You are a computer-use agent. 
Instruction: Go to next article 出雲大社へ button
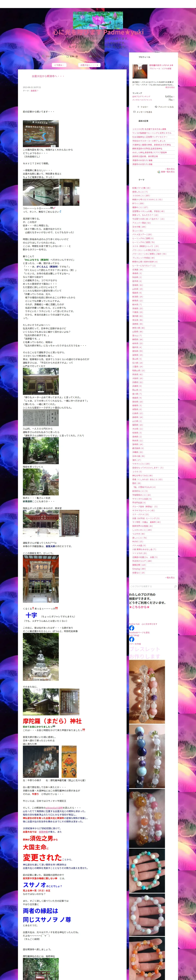tap(90, 65)
